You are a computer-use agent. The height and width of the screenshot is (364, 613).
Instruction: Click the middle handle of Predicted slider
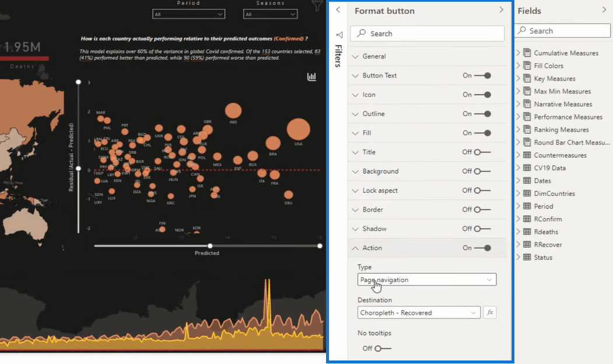[x=210, y=246]
